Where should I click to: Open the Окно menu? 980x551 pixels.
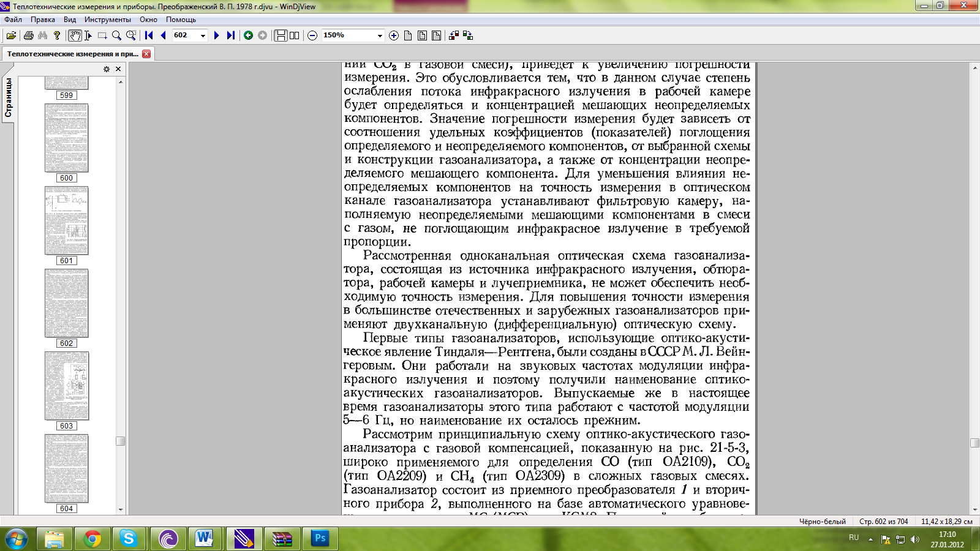tap(148, 20)
